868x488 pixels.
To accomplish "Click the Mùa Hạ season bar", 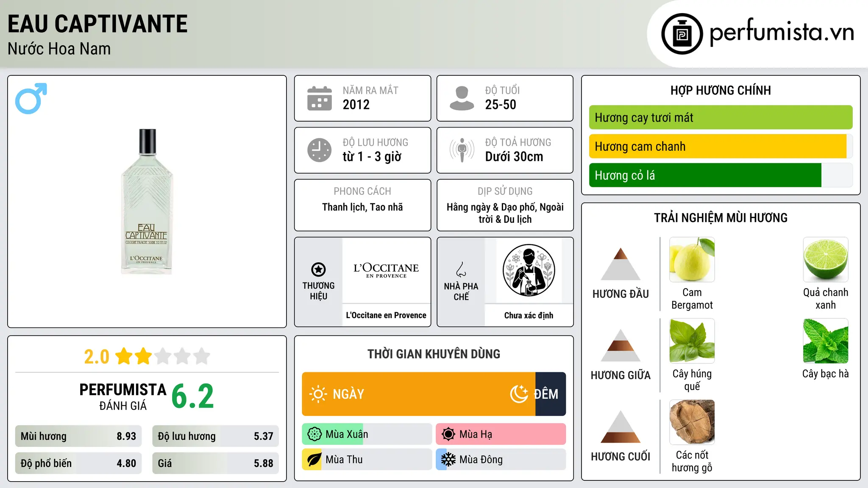I will pyautogui.click(x=501, y=434).
